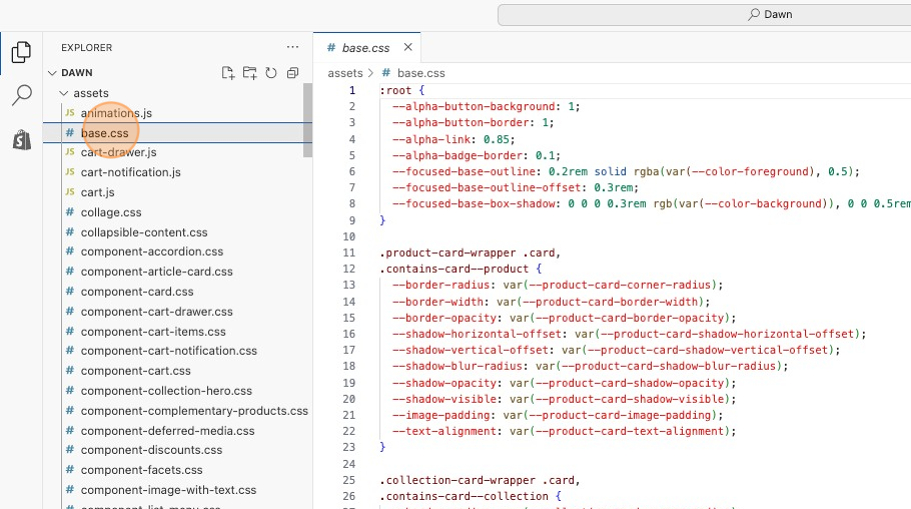Viewport: 911px width, 509px height.
Task: Collapse the assets folder
Action: (x=64, y=93)
